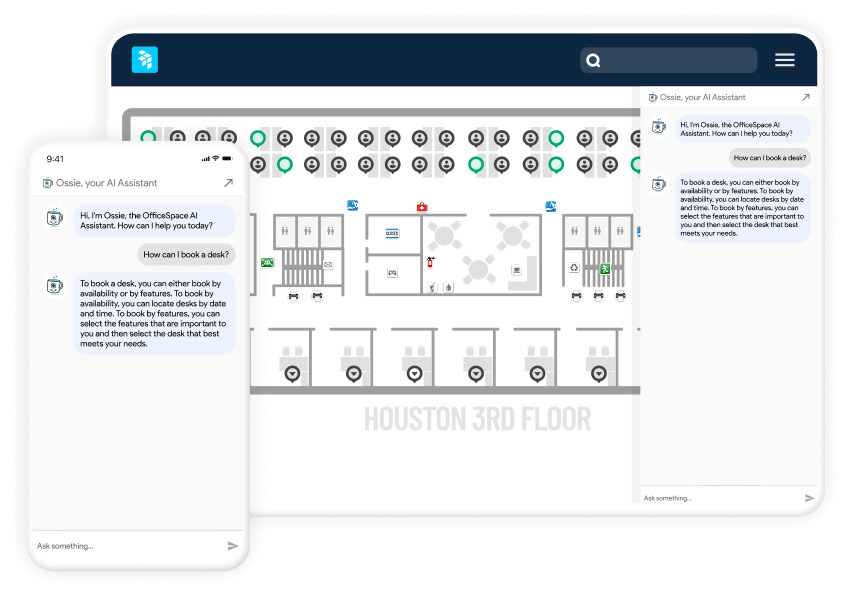Select the water drop icon in the break room
Viewport: 849px width, 595px height.
pos(448,287)
